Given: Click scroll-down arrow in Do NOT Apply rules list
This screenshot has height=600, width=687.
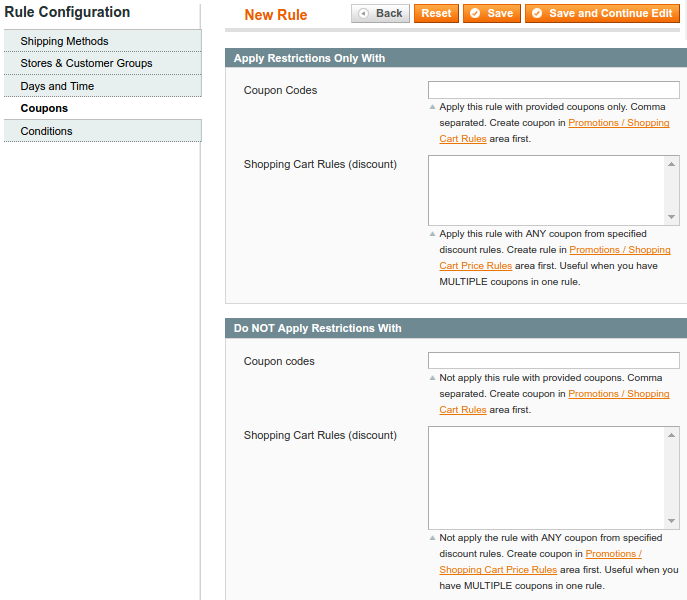Looking at the screenshot, I should pos(672,521).
